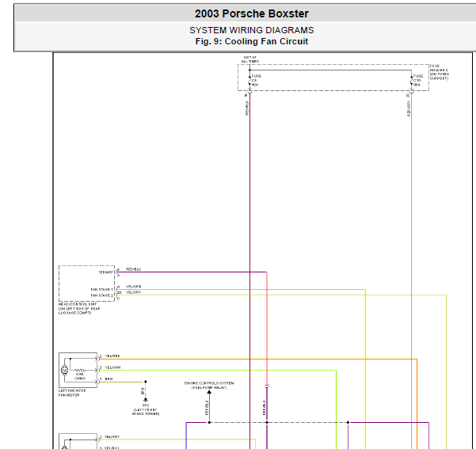Click the FAN STAGE 1 pin label
The image size is (476, 449).
click(x=101, y=290)
